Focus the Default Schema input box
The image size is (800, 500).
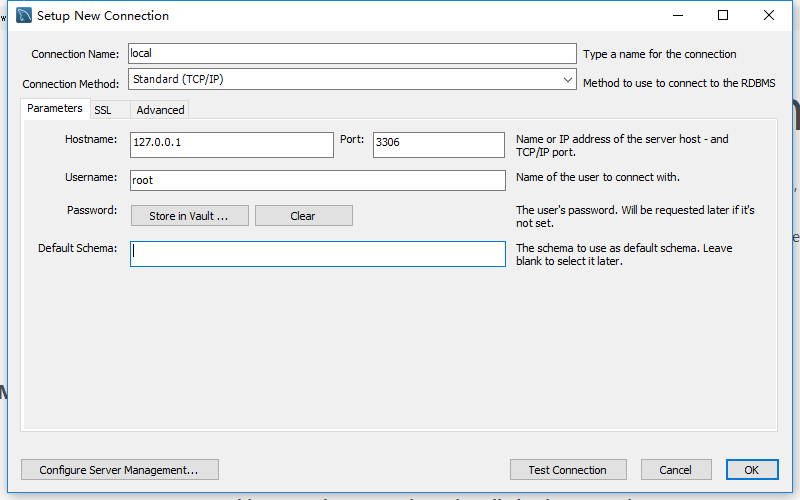pos(318,254)
